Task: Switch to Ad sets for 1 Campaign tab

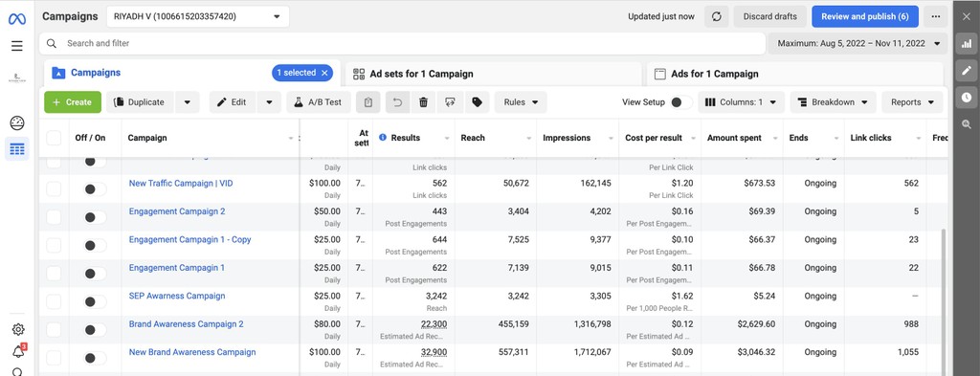Action: (x=493, y=74)
